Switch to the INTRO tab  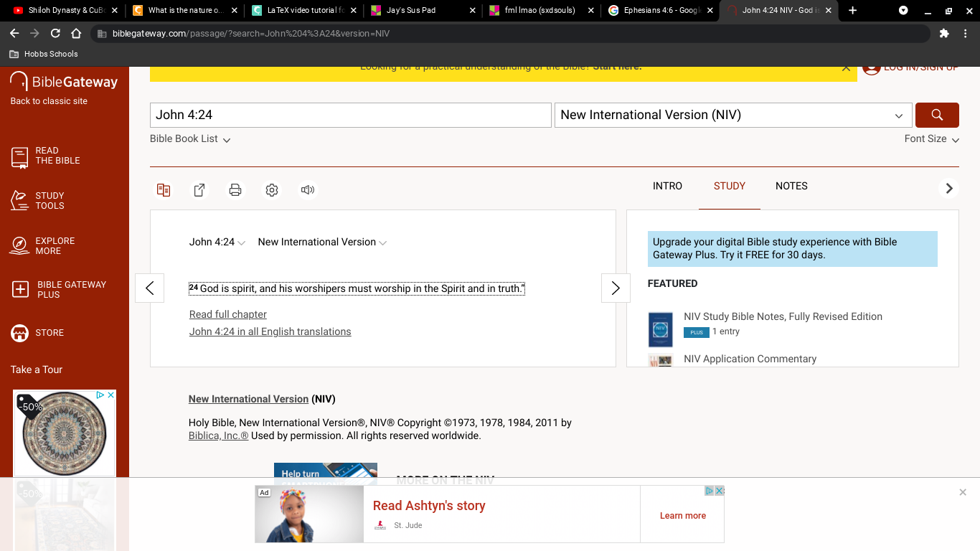[667, 187]
